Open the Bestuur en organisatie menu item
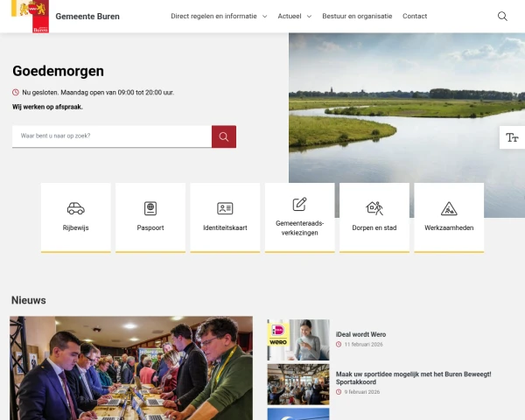The image size is (525, 420). click(357, 16)
